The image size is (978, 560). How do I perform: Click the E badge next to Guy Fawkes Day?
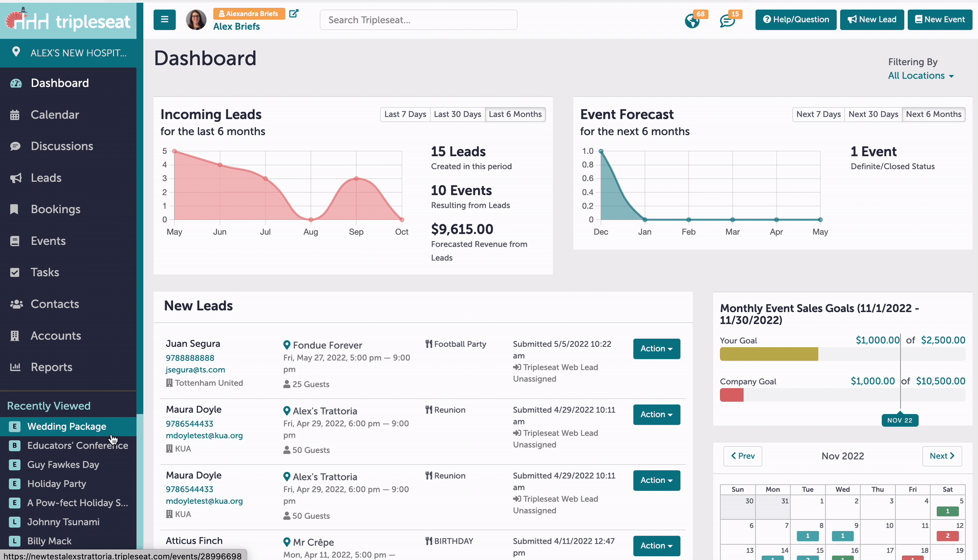point(15,465)
